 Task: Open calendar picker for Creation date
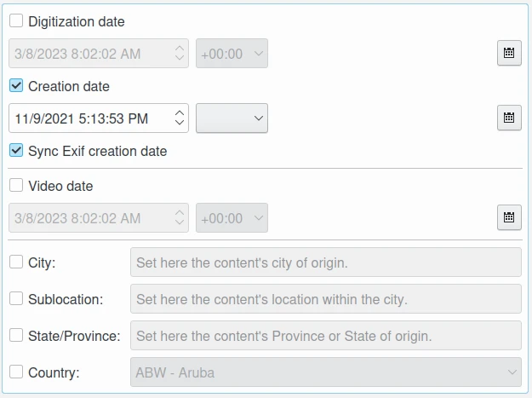pos(508,118)
